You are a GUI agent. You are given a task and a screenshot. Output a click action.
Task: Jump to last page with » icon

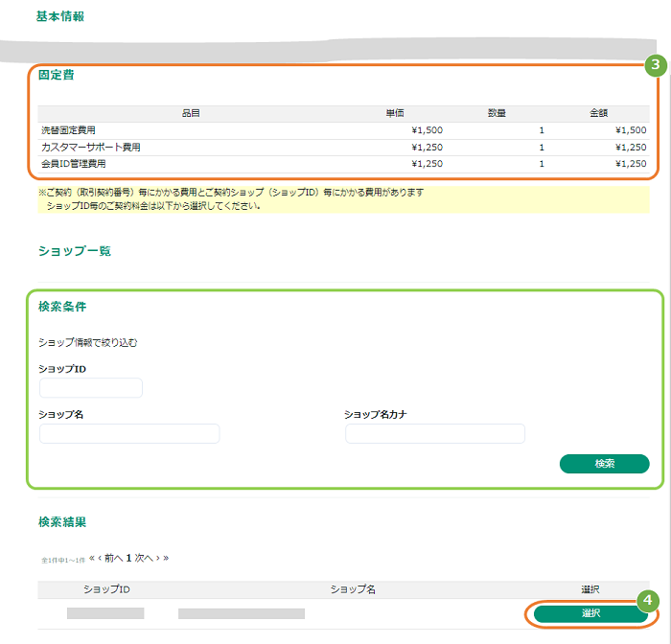[166, 558]
